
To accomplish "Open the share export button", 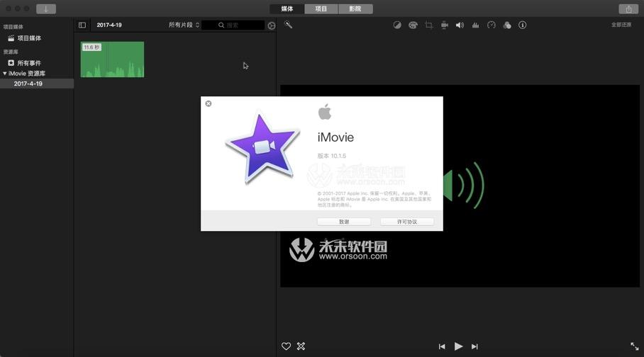I will click(628, 8).
